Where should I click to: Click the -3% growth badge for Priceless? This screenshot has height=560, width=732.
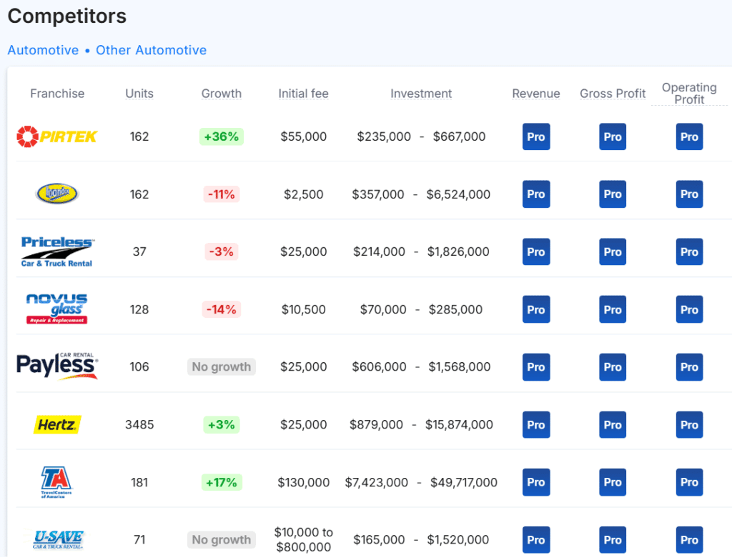tap(222, 251)
